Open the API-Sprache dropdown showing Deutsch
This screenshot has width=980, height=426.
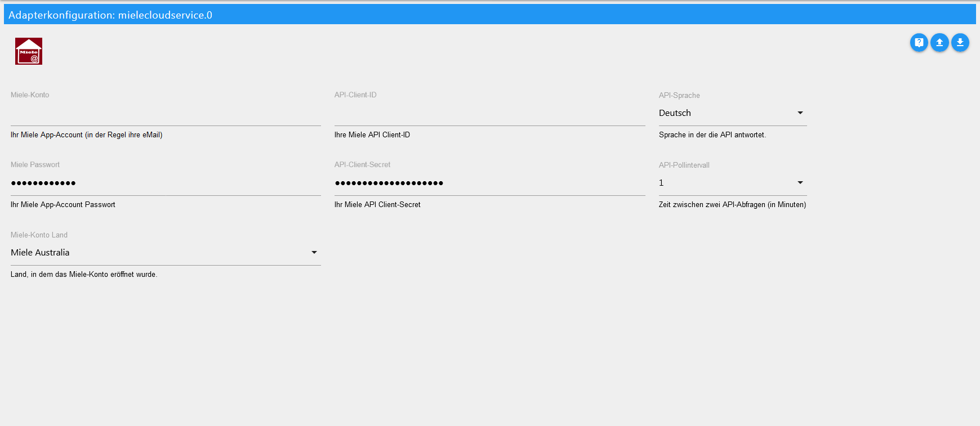pyautogui.click(x=733, y=113)
